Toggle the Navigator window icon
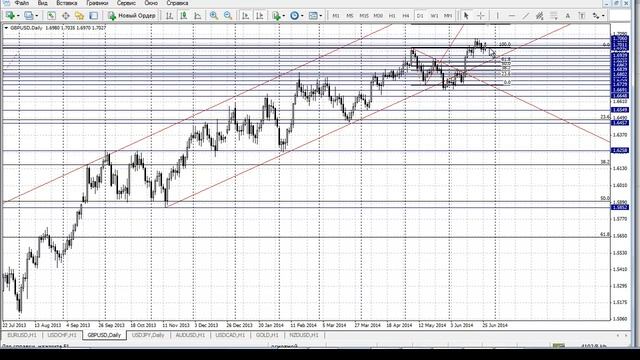This screenshot has height=360, width=640. coord(79,16)
